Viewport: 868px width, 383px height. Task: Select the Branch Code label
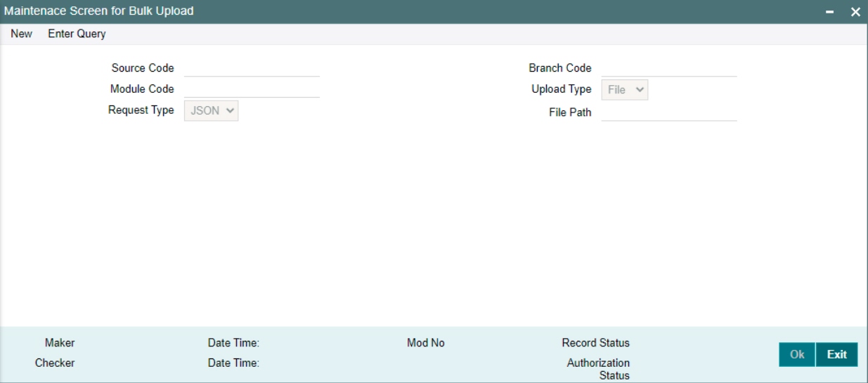click(560, 68)
